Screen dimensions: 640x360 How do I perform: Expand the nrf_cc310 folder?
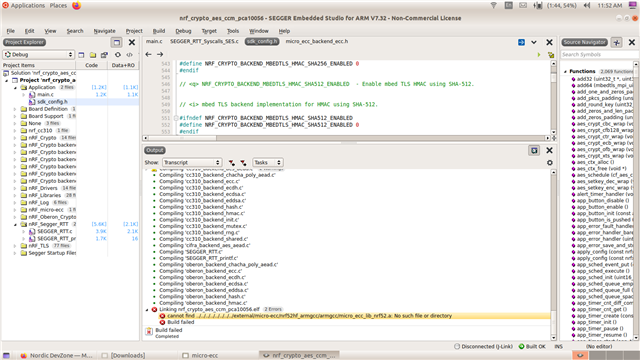[16, 131]
